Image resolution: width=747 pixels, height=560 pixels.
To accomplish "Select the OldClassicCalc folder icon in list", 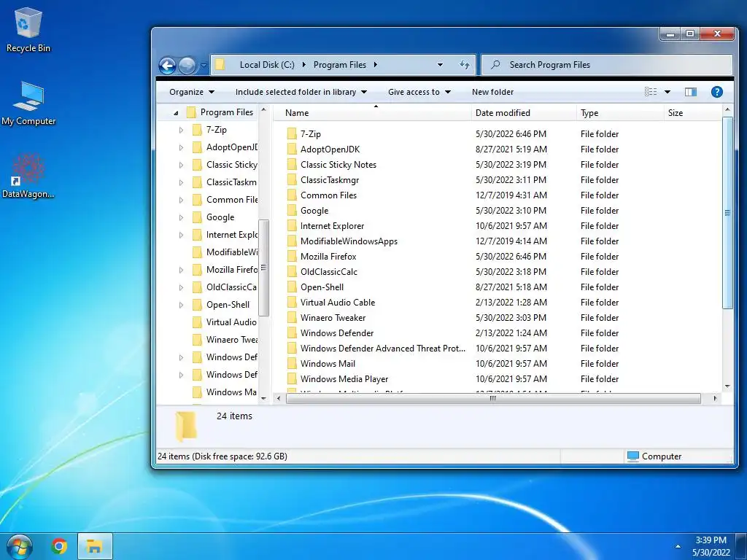I will [x=292, y=272].
